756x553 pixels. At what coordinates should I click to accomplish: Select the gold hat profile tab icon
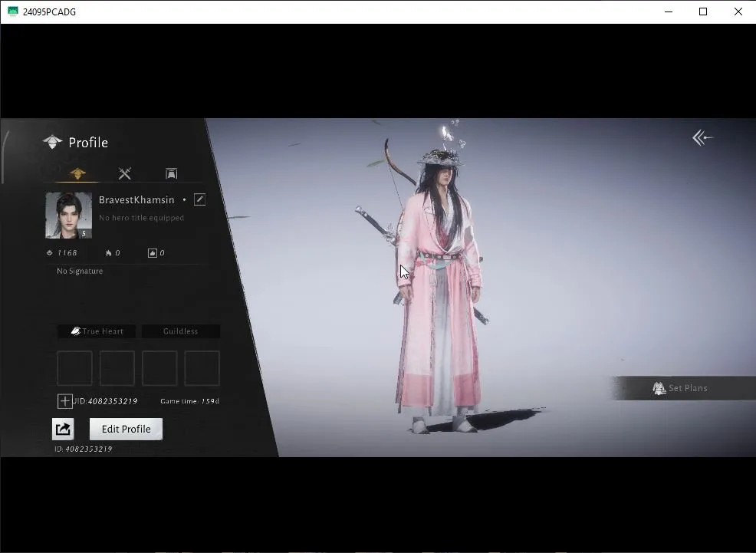(77, 173)
